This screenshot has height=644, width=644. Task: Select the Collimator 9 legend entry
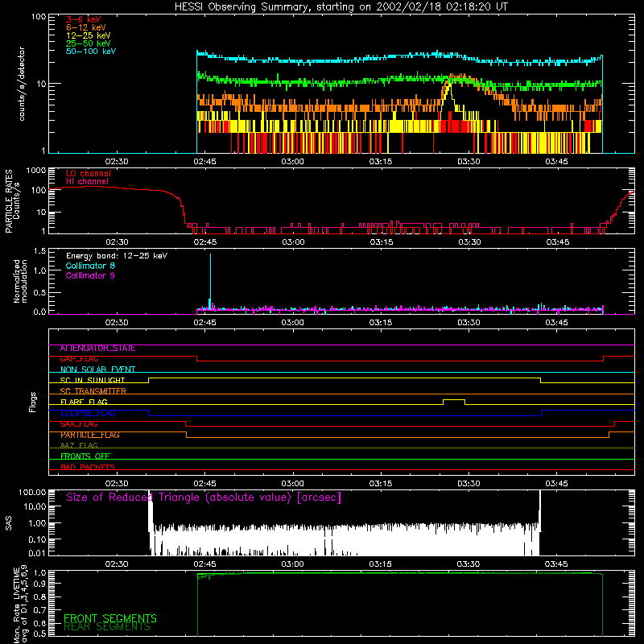pyautogui.click(x=90, y=275)
